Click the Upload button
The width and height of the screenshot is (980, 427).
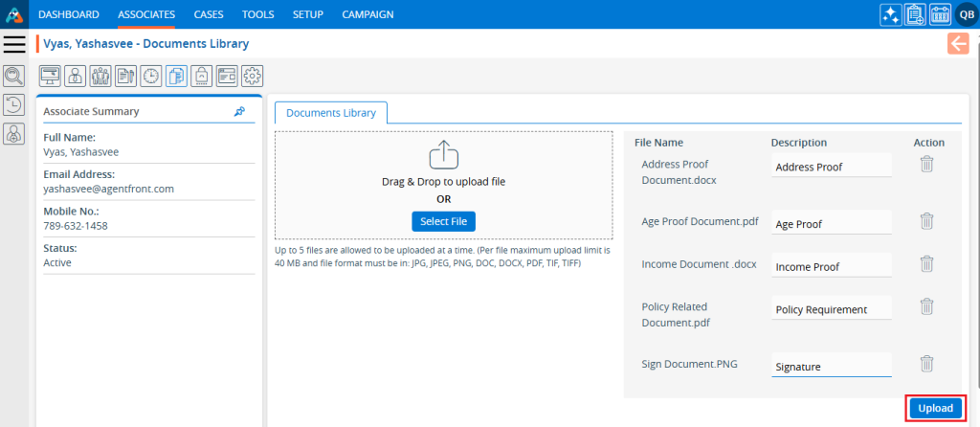point(935,408)
